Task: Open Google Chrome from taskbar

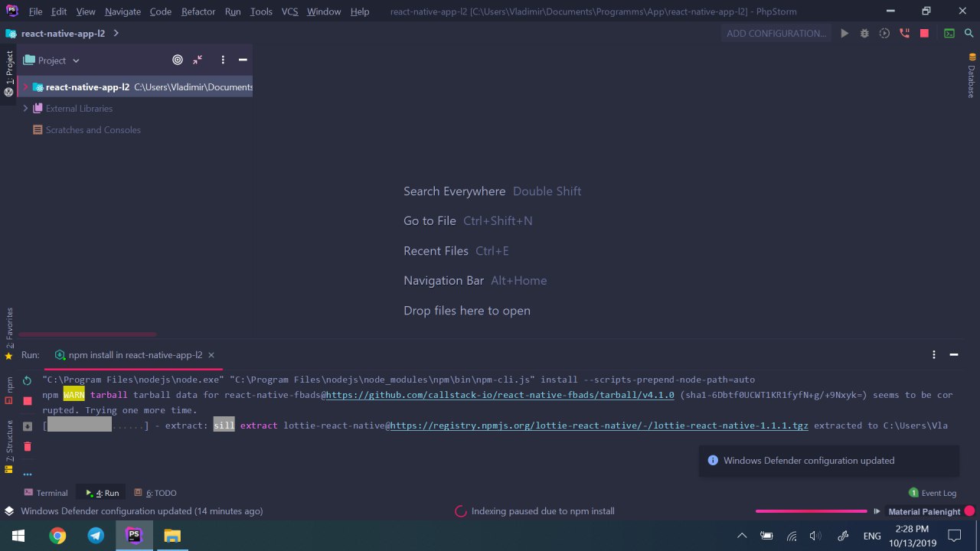Action: [x=57, y=536]
